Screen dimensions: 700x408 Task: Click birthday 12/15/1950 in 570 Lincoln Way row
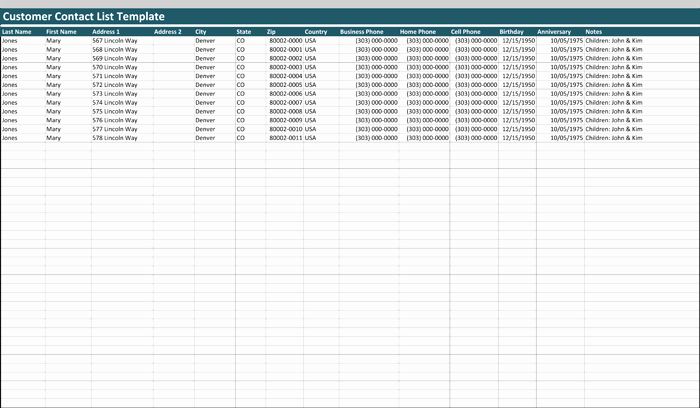click(x=519, y=67)
